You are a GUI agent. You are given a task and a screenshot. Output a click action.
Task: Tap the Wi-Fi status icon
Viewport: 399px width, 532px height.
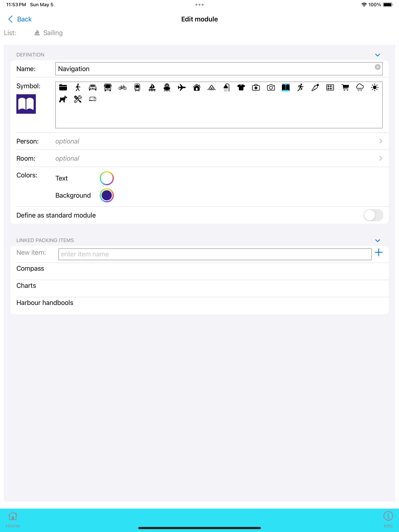(364, 4)
